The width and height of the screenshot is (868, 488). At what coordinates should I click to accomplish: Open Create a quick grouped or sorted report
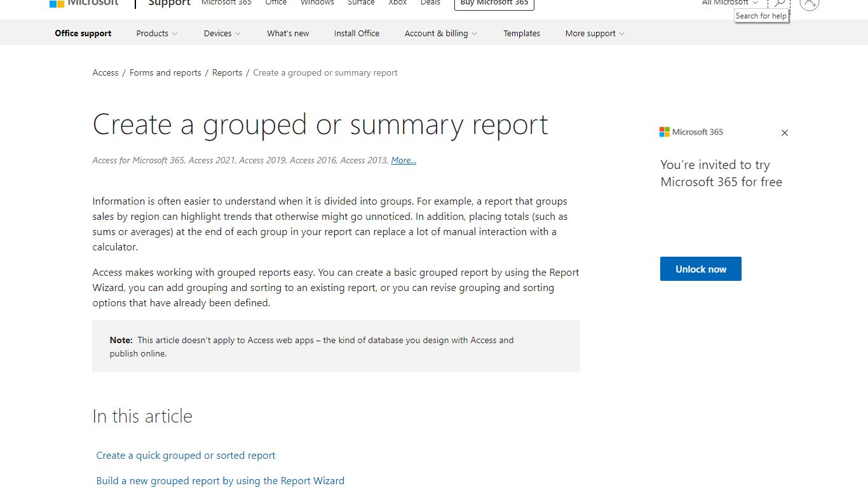186,456
